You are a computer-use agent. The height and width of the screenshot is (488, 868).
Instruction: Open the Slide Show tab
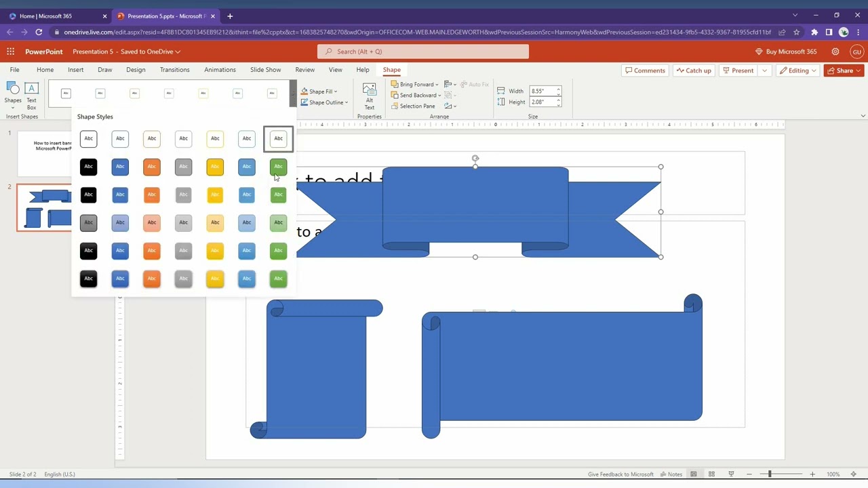click(265, 70)
